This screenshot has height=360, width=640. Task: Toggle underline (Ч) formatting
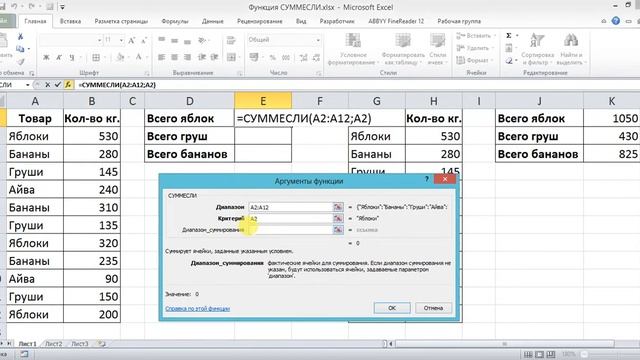point(72,58)
